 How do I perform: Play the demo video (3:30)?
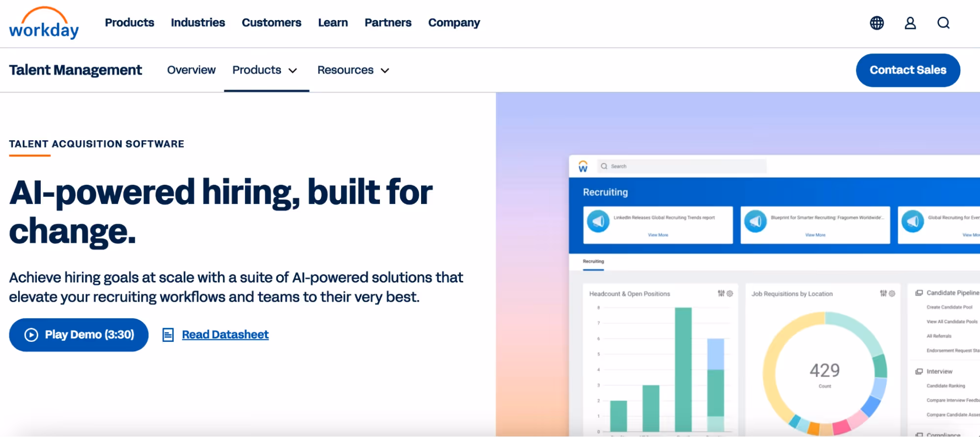[78, 335]
